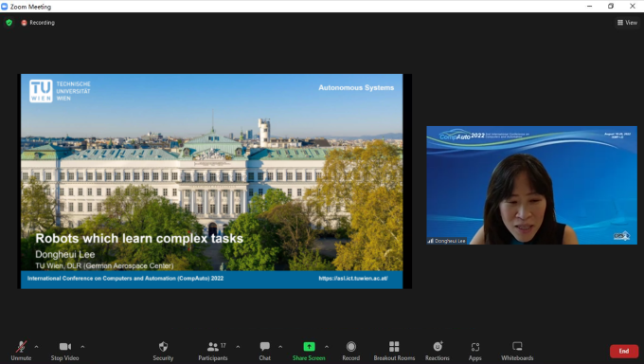Expand arrow next to Participants
Viewport: 644px width, 364px height.
[238, 347]
